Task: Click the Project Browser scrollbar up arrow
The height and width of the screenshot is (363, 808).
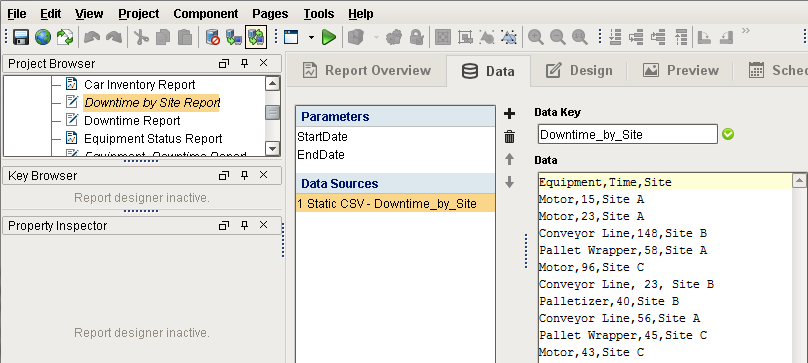Action: 273,84
